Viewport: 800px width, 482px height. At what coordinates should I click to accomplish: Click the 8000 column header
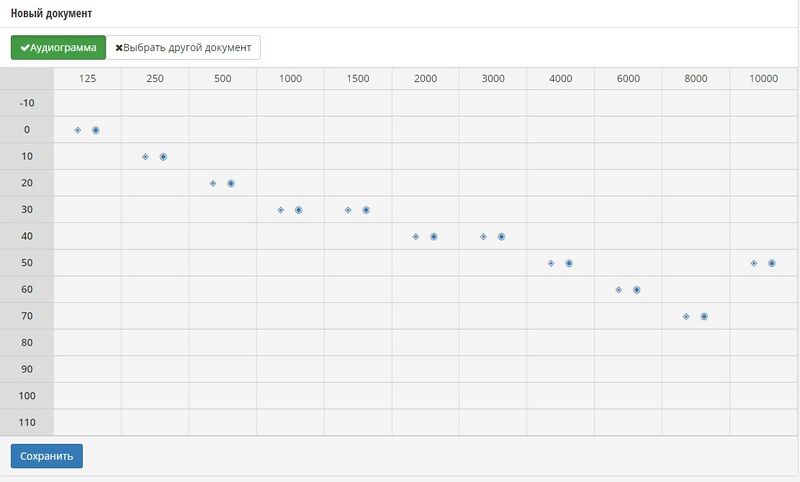tap(696, 79)
